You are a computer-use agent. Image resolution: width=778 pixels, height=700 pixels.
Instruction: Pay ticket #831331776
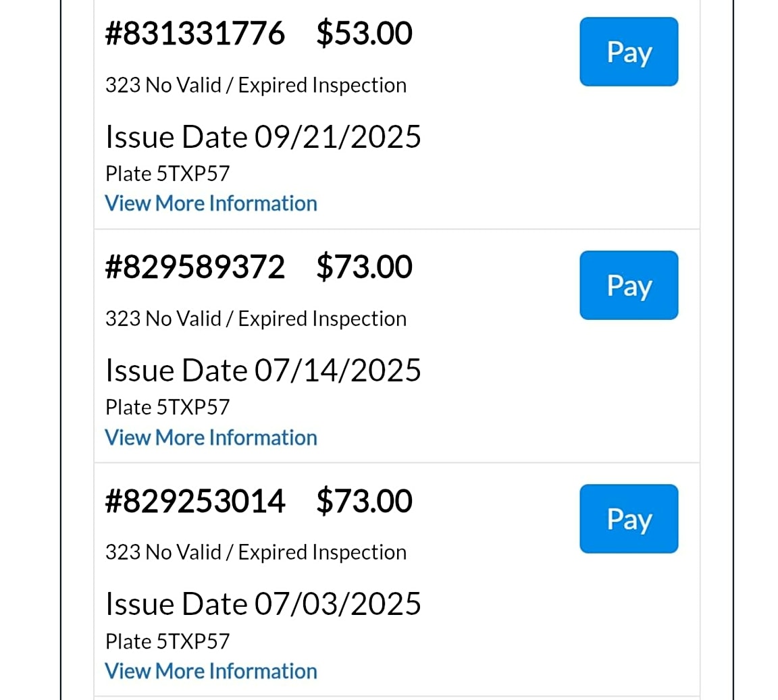tap(628, 52)
